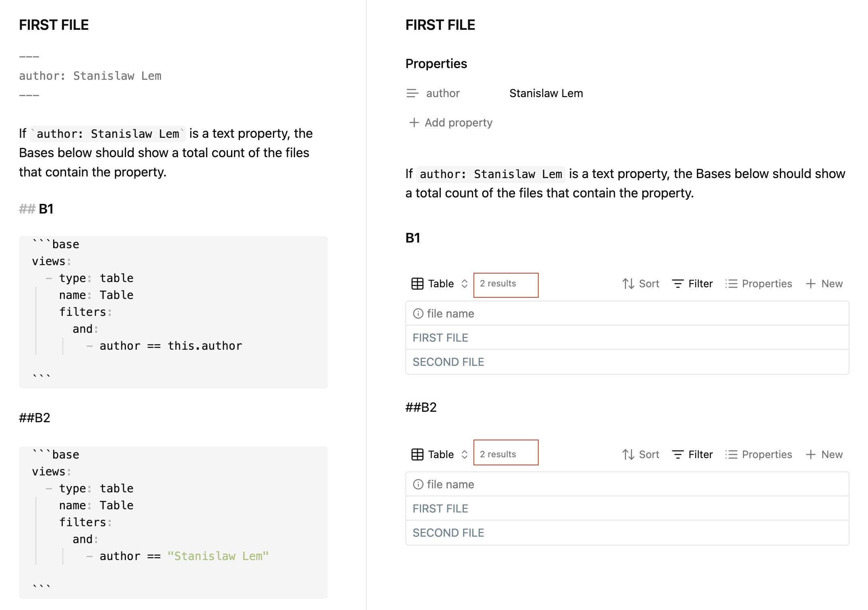Open the SECOND FILE link in B2 table

click(x=448, y=533)
